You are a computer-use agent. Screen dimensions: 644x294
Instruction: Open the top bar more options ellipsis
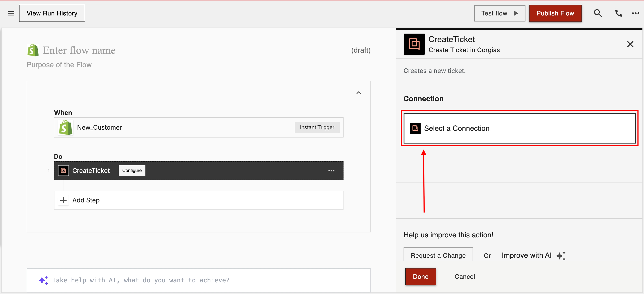pyautogui.click(x=635, y=13)
